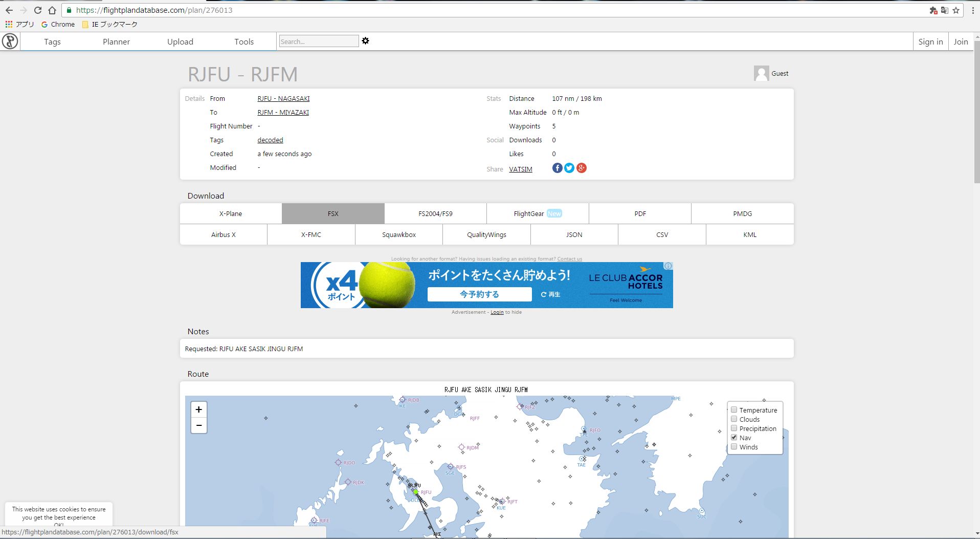Click the browser back arrow
The height and width of the screenshot is (539, 980).
tap(9, 10)
